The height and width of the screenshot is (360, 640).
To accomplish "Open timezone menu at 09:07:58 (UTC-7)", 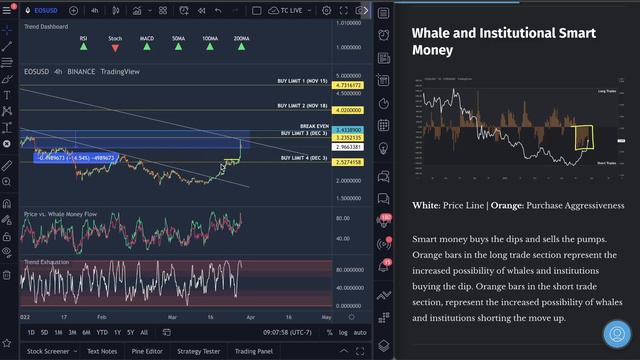I will coord(287,333).
